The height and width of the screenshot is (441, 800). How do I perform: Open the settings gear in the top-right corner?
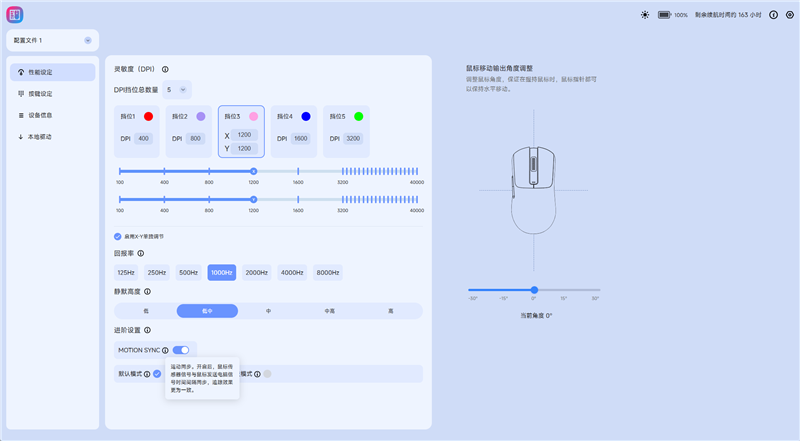tap(790, 15)
